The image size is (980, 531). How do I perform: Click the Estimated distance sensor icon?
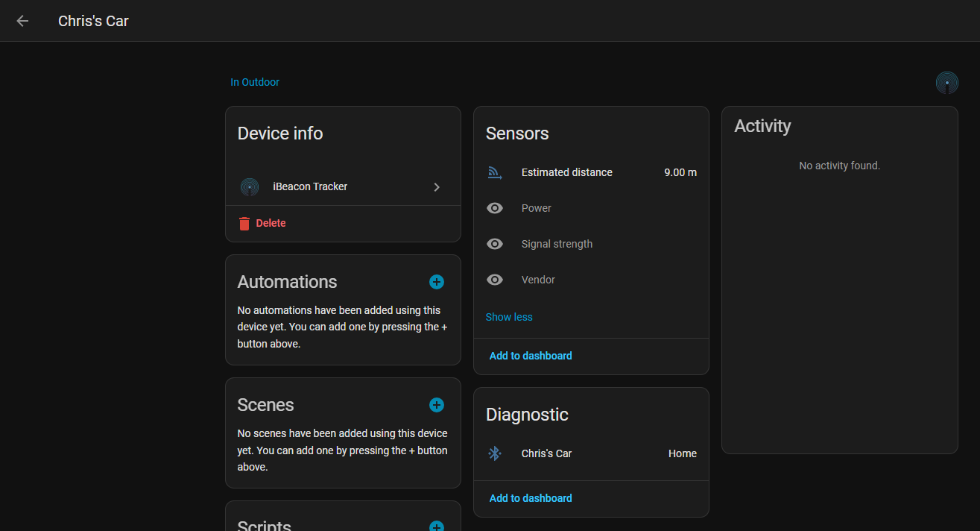tap(495, 172)
